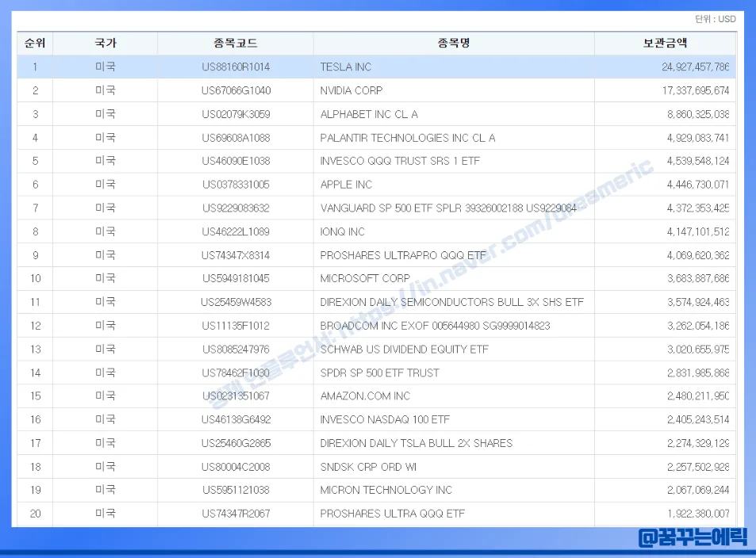Click the 종목명 column header

454,43
